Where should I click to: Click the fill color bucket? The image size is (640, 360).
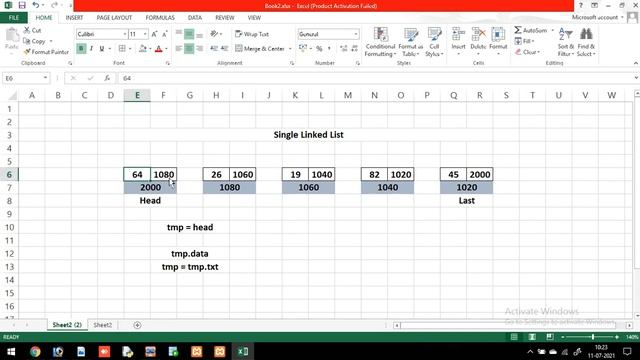pyautogui.click(x=142, y=49)
